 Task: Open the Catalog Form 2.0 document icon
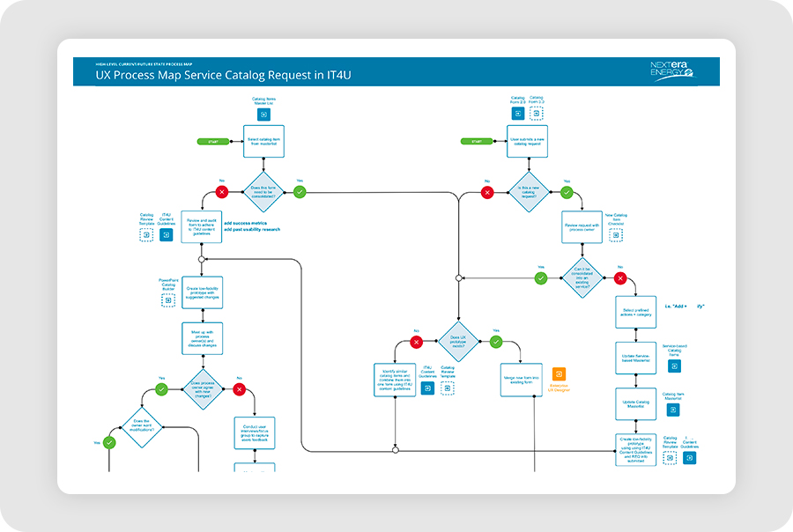[x=518, y=114]
